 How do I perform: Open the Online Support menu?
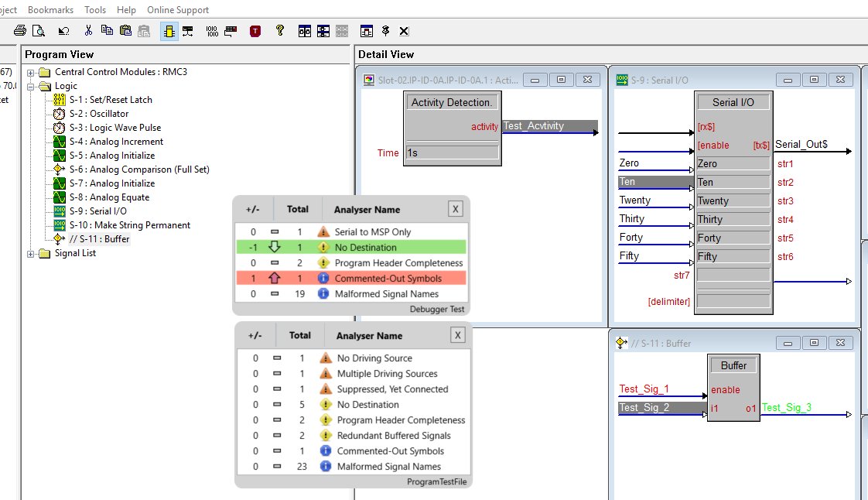pos(178,10)
